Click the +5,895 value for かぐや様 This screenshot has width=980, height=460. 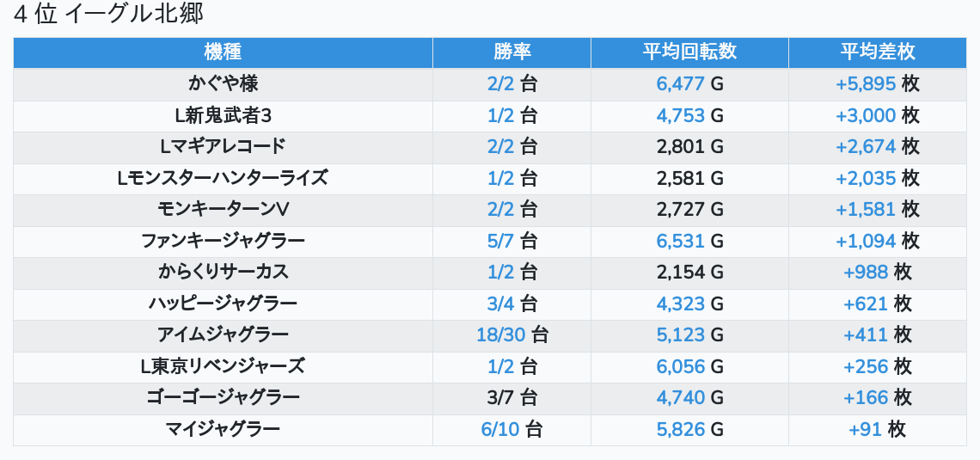[866, 84]
